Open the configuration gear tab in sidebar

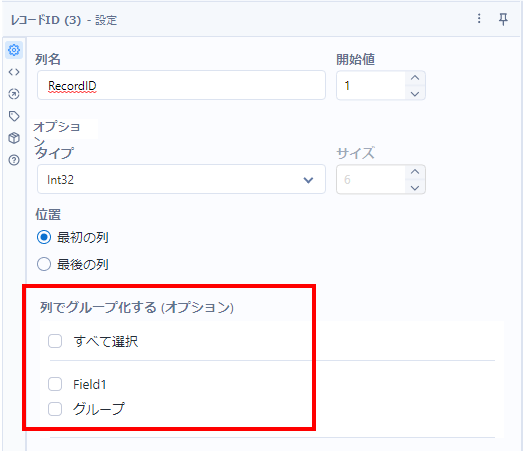click(x=14, y=50)
